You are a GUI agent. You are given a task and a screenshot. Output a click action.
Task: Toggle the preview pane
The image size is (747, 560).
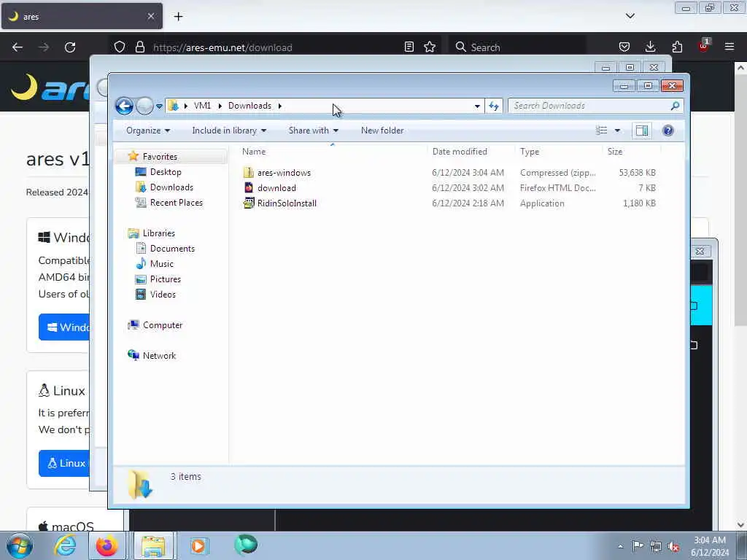642,131
